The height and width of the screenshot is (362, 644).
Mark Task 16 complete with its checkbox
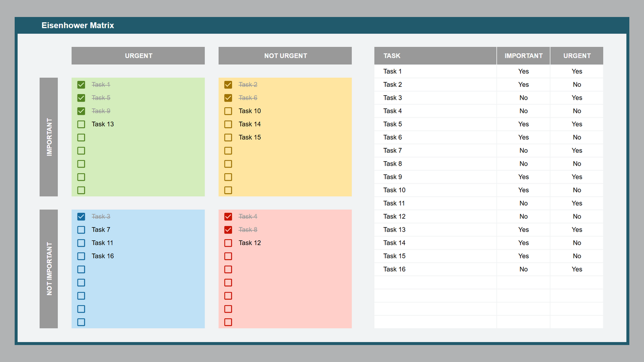point(81,256)
